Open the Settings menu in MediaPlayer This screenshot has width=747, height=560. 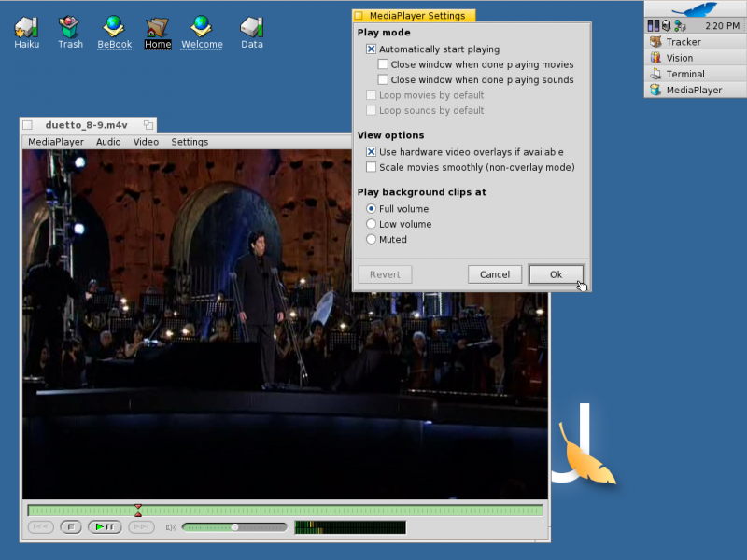click(x=190, y=142)
